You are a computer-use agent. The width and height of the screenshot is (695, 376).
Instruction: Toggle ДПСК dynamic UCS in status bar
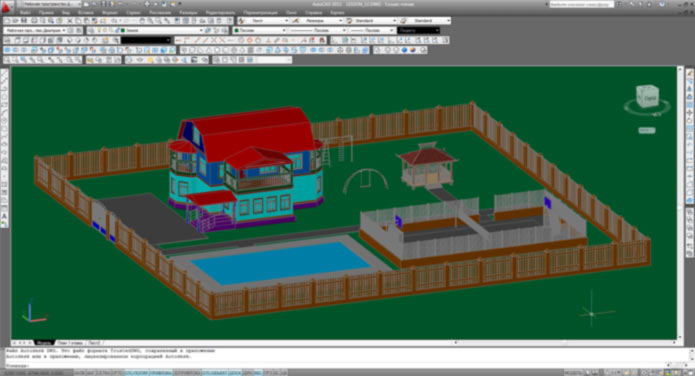pos(235,372)
